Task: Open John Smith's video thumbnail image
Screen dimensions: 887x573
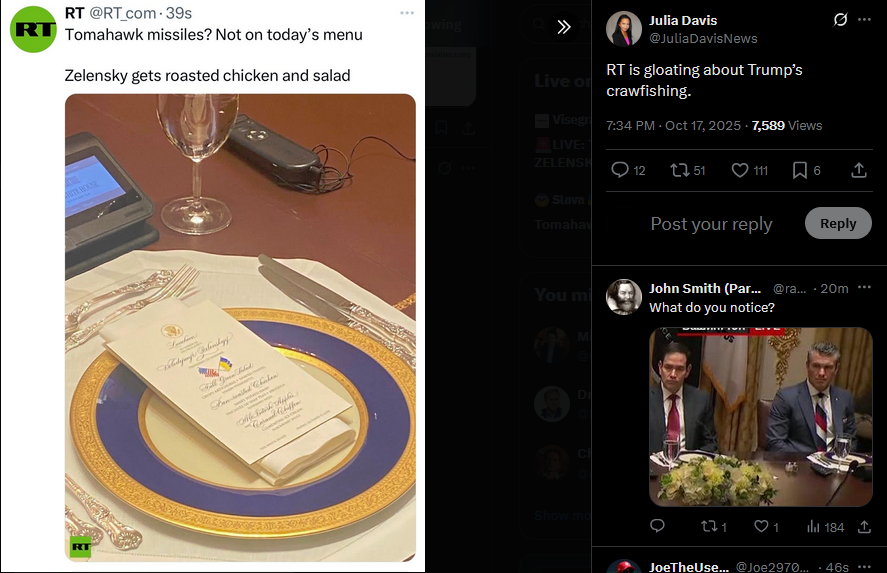Action: pyautogui.click(x=760, y=417)
